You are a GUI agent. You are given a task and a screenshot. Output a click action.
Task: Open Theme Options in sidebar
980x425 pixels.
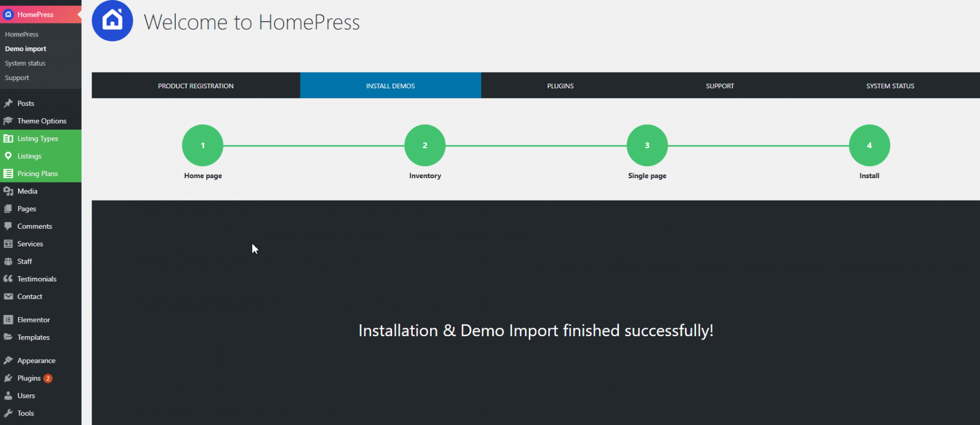(41, 121)
